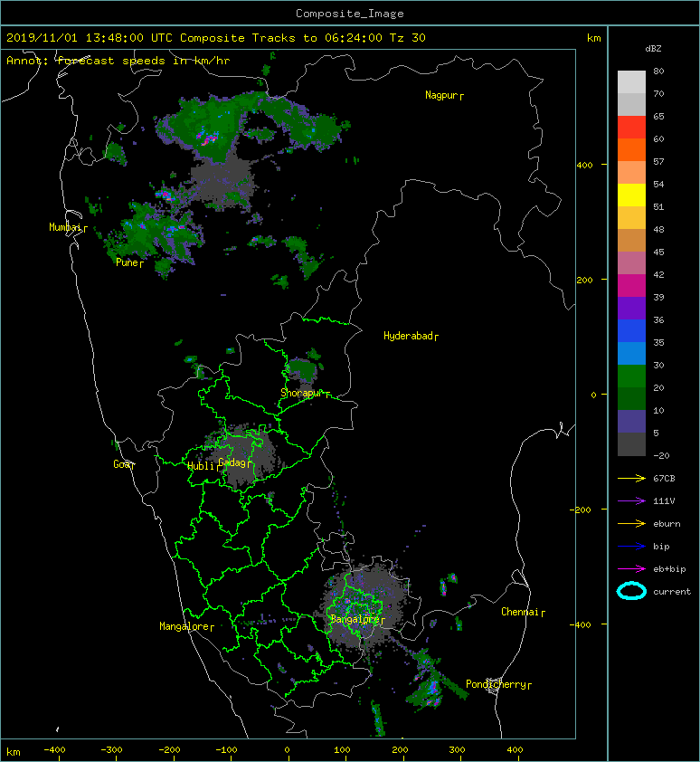Click the purple 111V arrow legend icon
The height and width of the screenshot is (762, 700).
point(631,501)
